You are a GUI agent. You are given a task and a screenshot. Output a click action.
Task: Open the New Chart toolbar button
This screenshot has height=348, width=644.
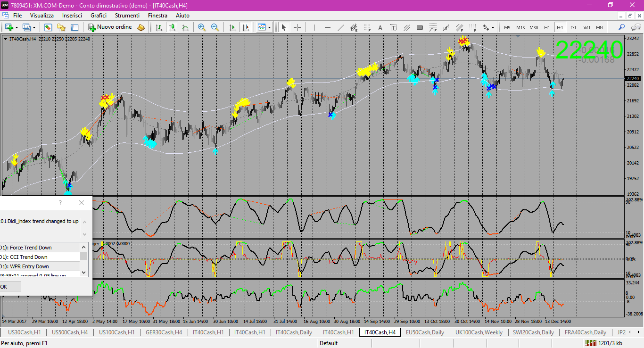(x=8, y=27)
